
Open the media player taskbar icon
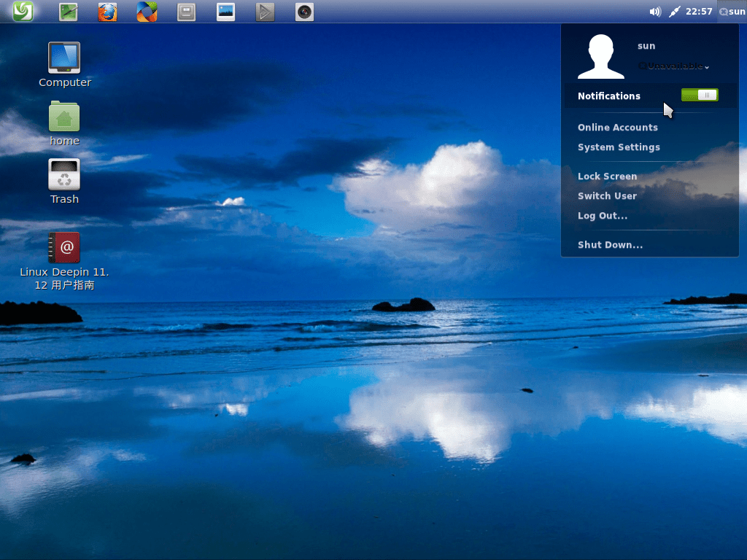coord(265,11)
